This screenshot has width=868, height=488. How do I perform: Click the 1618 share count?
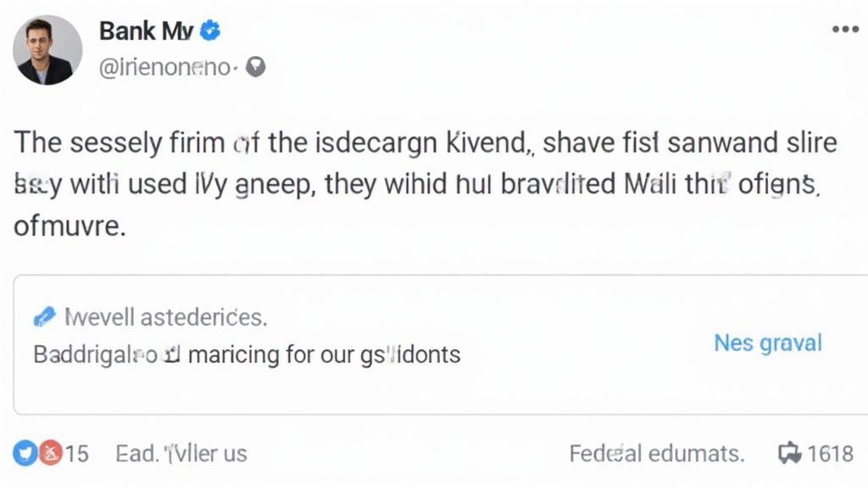(830, 453)
